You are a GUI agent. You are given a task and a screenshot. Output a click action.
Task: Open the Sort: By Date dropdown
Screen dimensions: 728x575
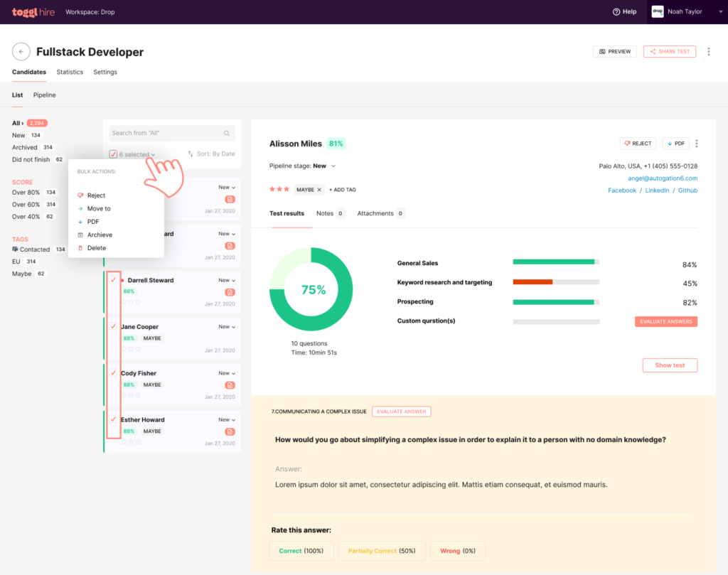[211, 154]
